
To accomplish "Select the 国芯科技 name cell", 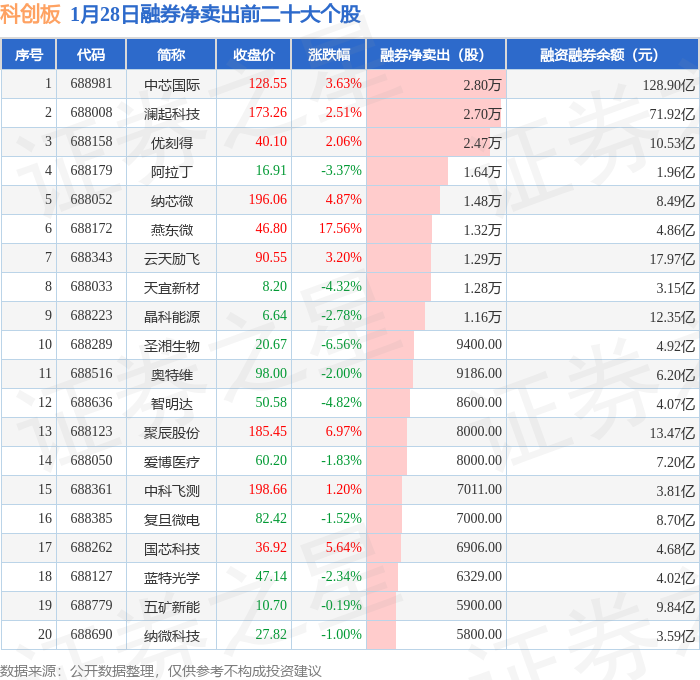I will pos(171,549).
